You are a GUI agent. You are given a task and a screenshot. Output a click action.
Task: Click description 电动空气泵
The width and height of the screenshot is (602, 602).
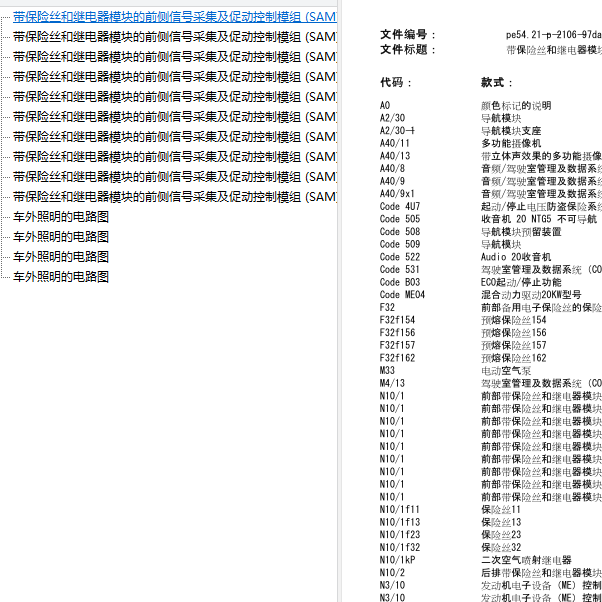coord(506,371)
